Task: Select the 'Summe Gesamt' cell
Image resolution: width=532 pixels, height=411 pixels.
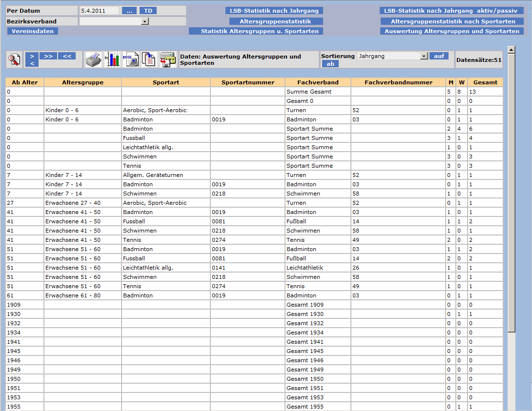Action: point(318,92)
